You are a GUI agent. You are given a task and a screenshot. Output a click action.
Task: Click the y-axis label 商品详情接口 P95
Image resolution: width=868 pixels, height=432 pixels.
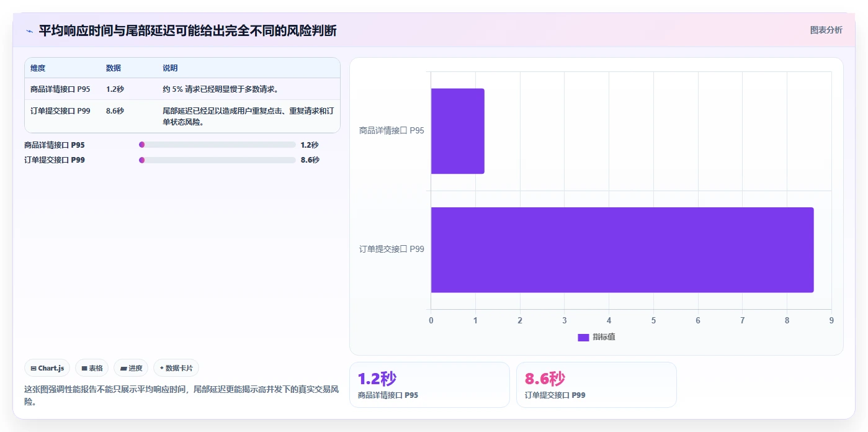tap(391, 131)
